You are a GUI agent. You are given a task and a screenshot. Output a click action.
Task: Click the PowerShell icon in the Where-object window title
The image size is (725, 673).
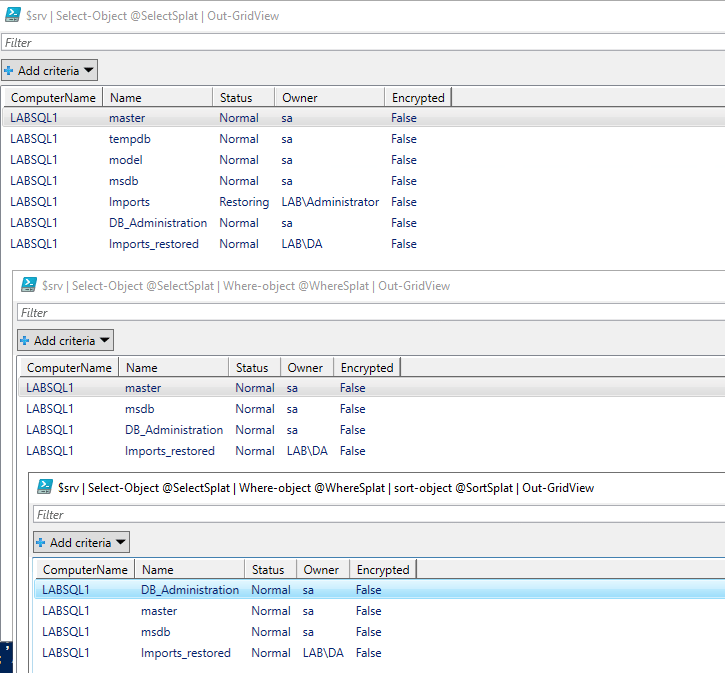coord(30,285)
